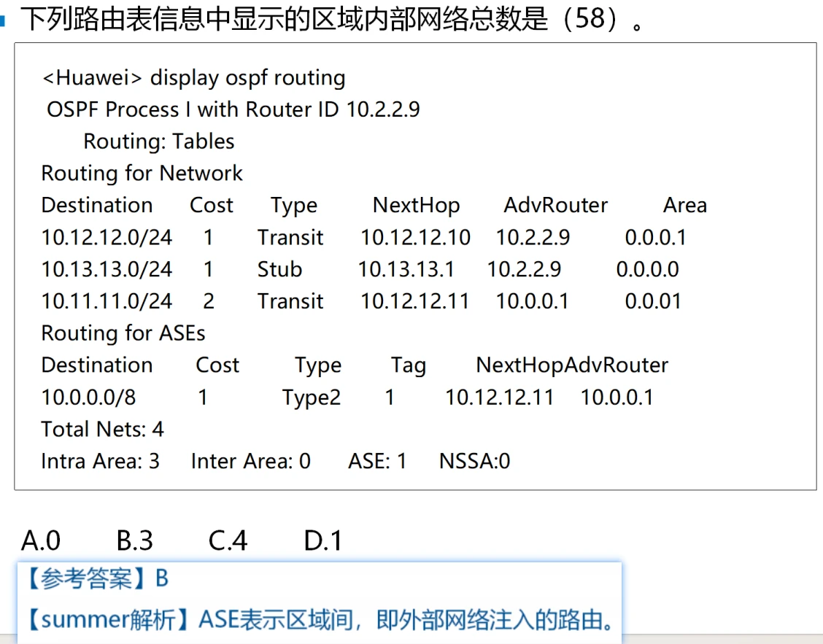Image resolution: width=823 pixels, height=644 pixels.
Task: Click the 'Routing for Network' heading
Action: click(142, 174)
